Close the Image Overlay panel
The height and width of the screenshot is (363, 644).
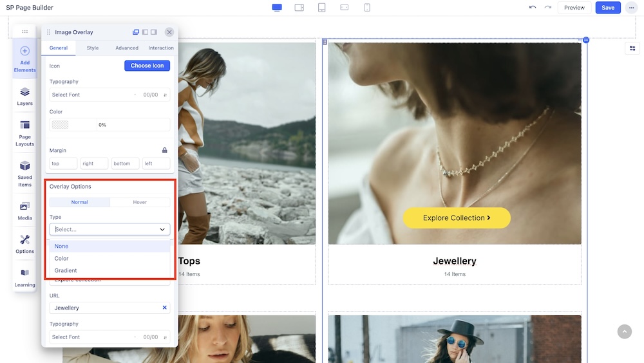click(x=169, y=32)
